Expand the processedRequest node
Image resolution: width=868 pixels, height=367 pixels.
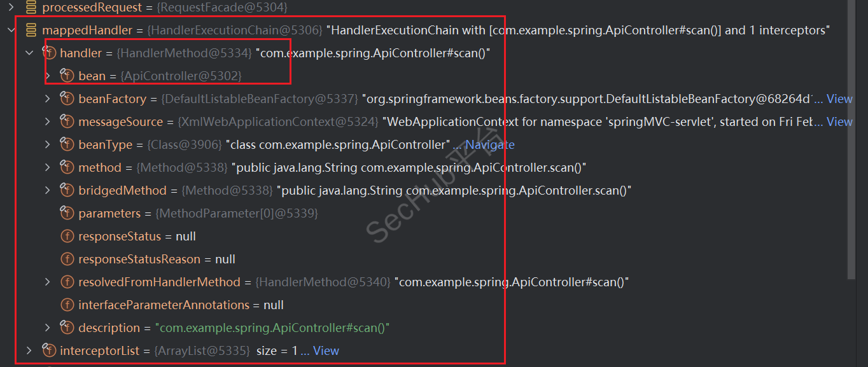click(11, 8)
